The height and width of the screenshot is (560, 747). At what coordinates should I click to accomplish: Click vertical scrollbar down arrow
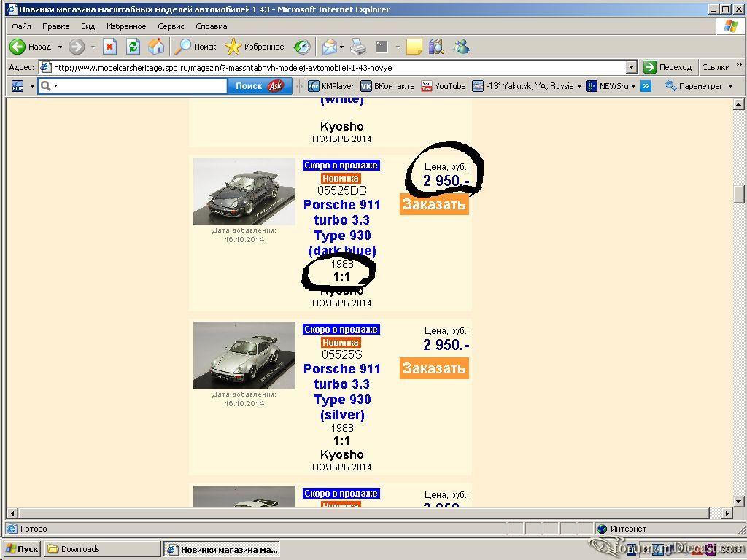[x=738, y=501]
